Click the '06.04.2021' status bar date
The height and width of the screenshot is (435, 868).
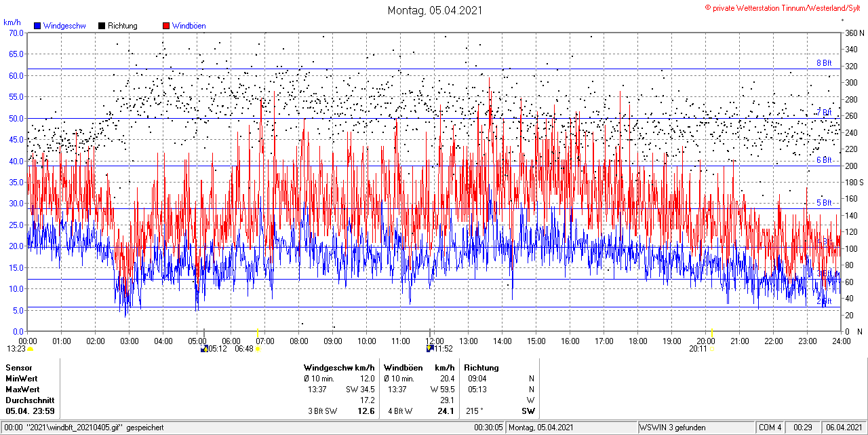(844, 428)
